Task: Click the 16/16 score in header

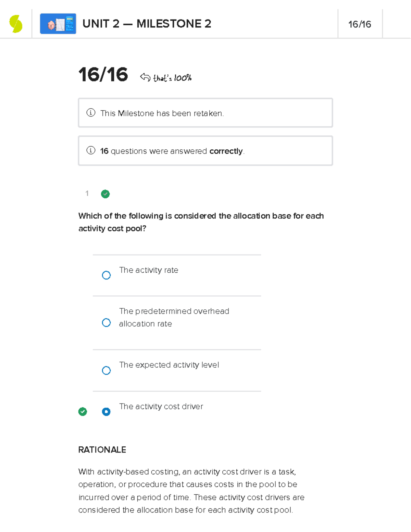Action: pos(360,24)
